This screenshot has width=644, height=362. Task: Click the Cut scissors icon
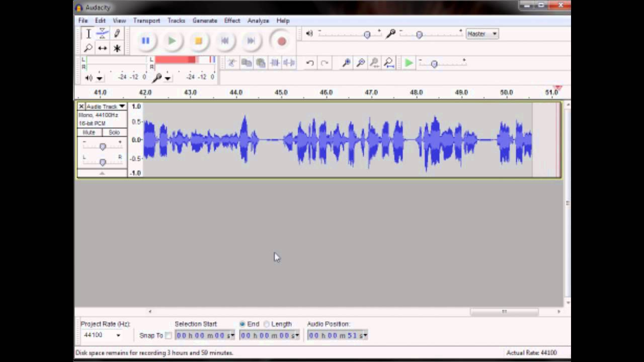[x=232, y=63]
